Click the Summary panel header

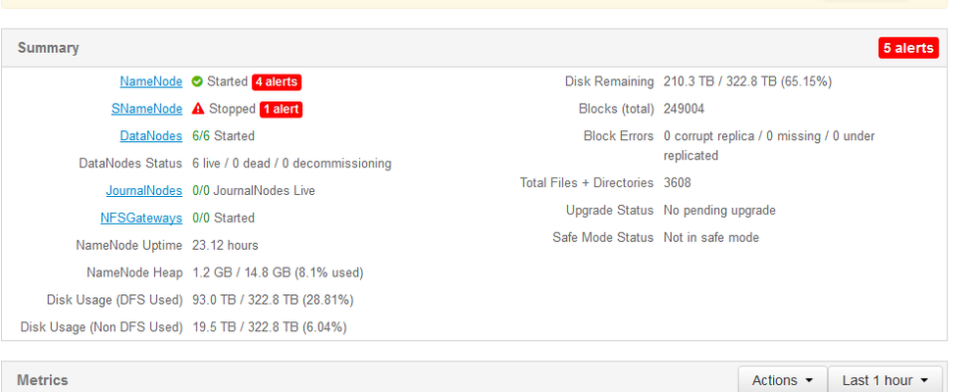[x=49, y=48]
